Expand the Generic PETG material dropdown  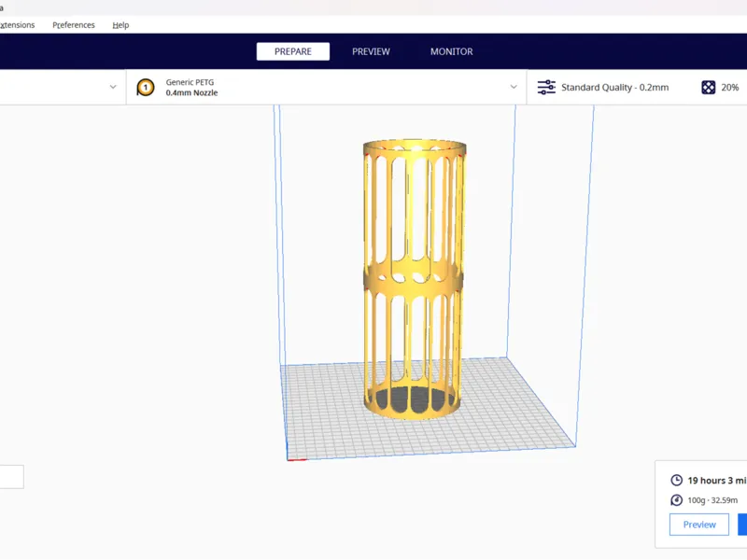(514, 87)
